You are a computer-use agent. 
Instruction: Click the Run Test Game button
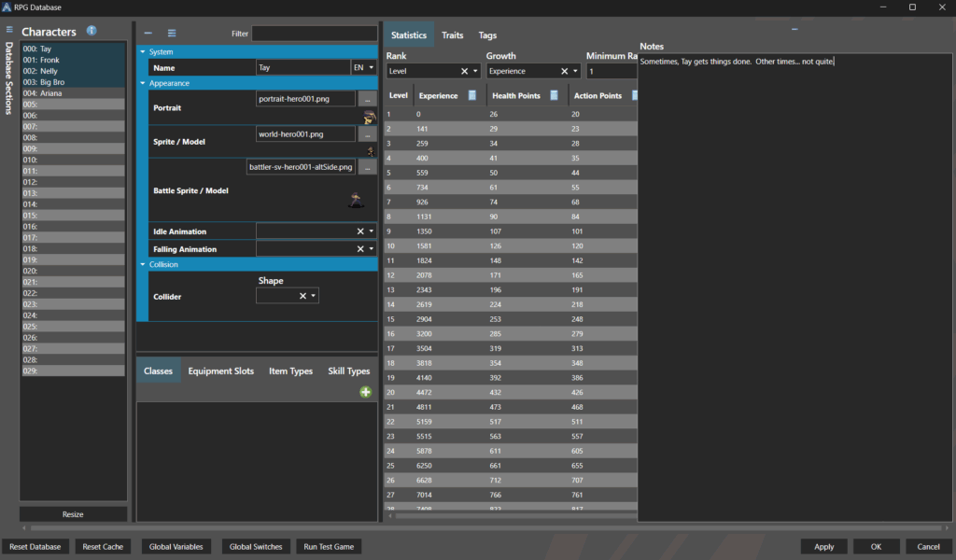click(x=329, y=546)
